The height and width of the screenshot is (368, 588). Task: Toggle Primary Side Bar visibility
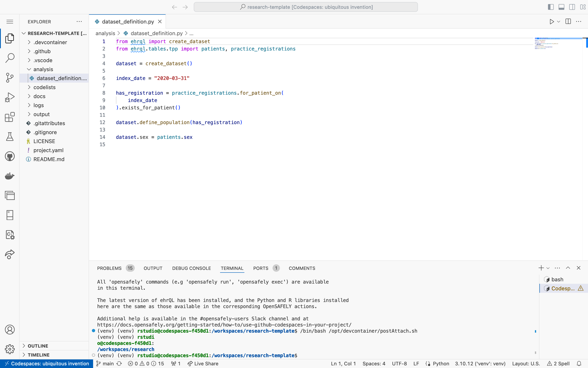click(551, 7)
